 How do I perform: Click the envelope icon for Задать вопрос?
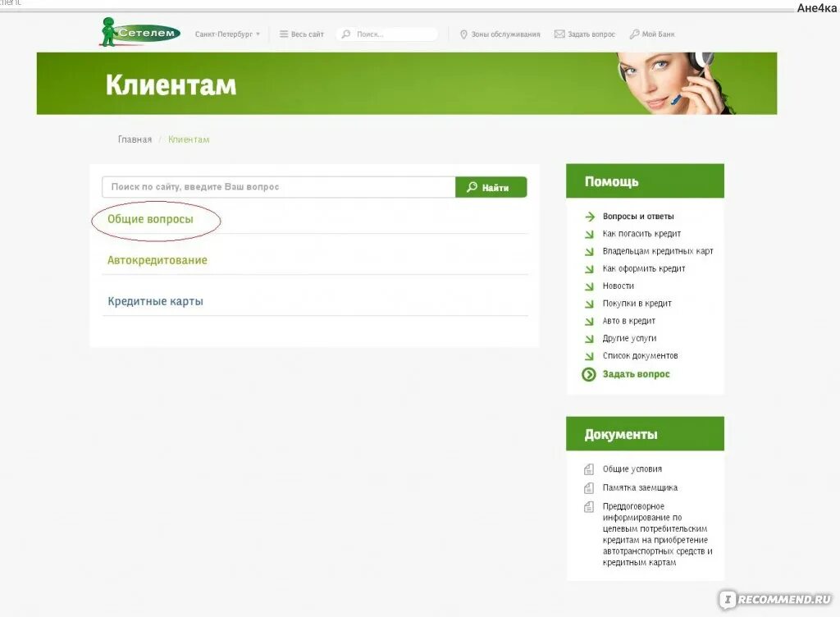coord(559,34)
